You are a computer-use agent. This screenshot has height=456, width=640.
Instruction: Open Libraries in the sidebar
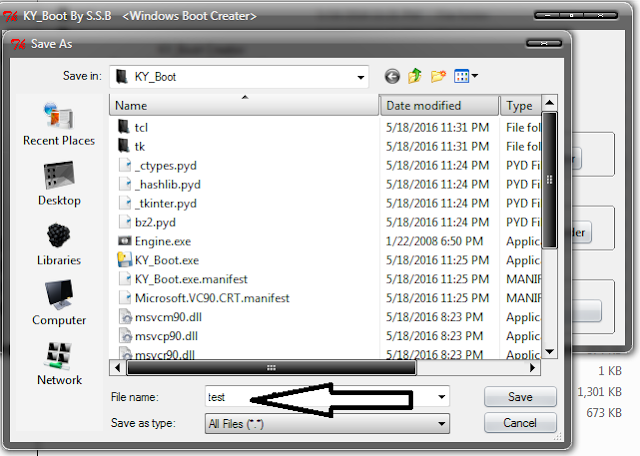(59, 244)
